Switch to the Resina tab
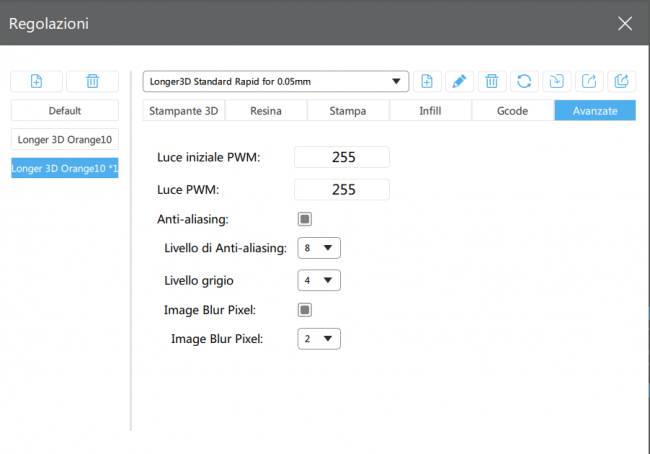The image size is (650, 454). tap(265, 111)
